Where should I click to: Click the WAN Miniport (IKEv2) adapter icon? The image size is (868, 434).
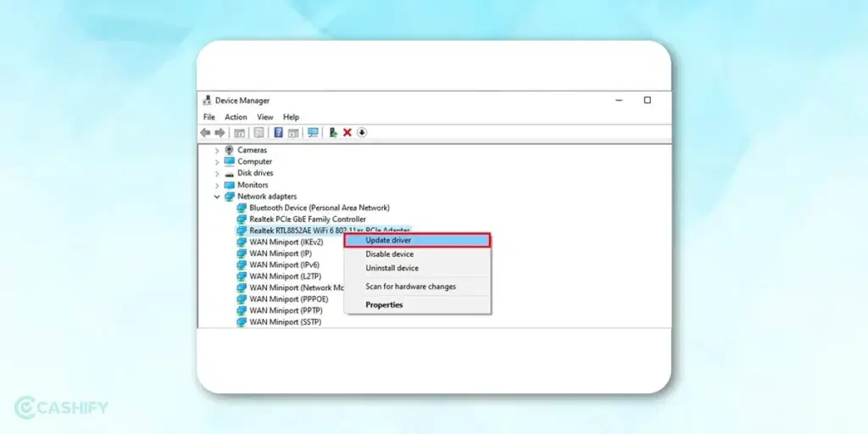pos(242,242)
